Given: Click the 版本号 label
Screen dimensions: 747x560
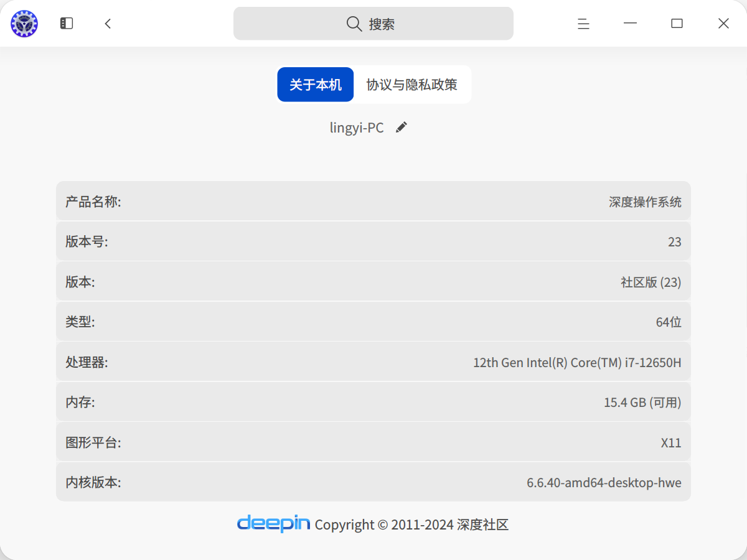Looking at the screenshot, I should (87, 242).
